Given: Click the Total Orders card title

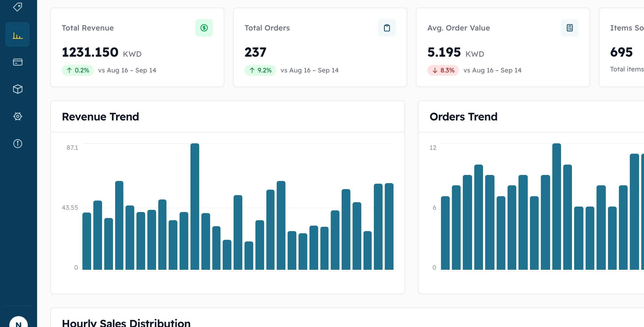Looking at the screenshot, I should pos(267,28).
